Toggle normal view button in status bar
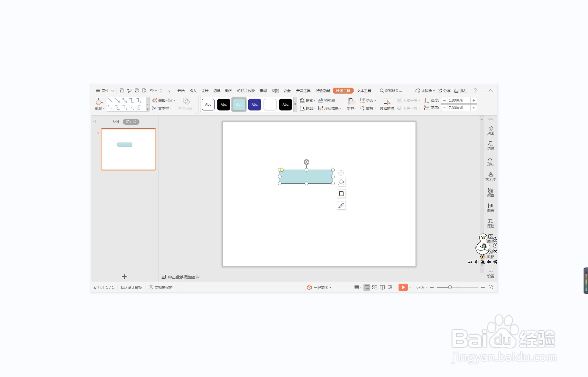Viewport: 588px width, 377px height. [367, 287]
